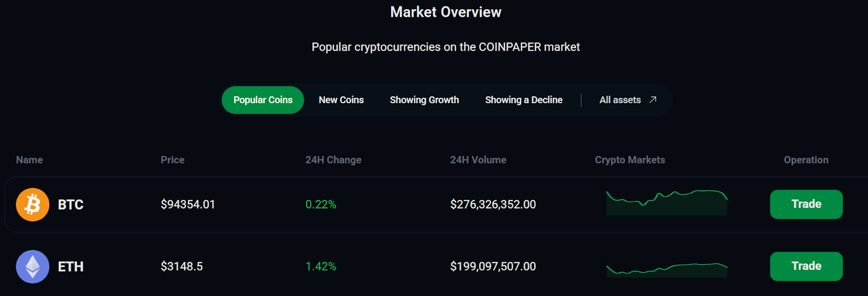
Task: Click the Bitcoin coin logo
Action: click(33, 205)
